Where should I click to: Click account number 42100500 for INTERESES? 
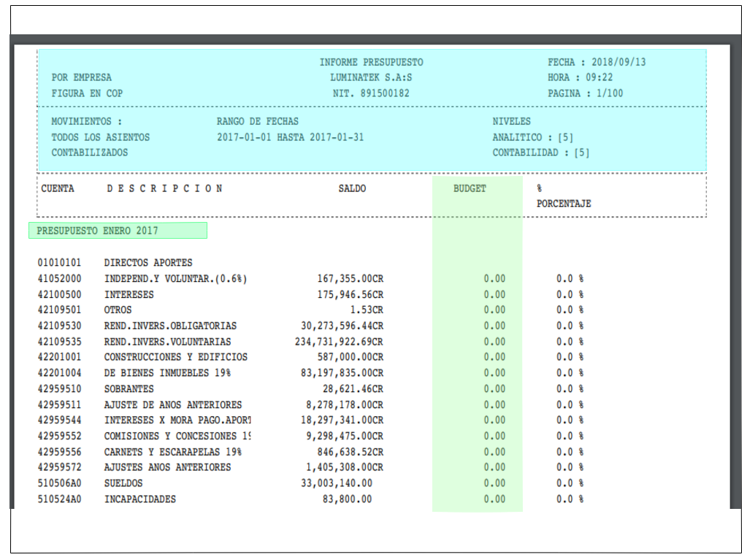60,294
